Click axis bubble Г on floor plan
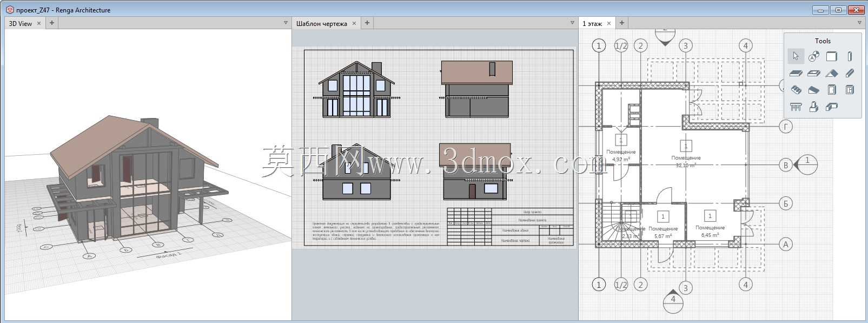Viewport: 868px width, 323px height. click(x=786, y=127)
